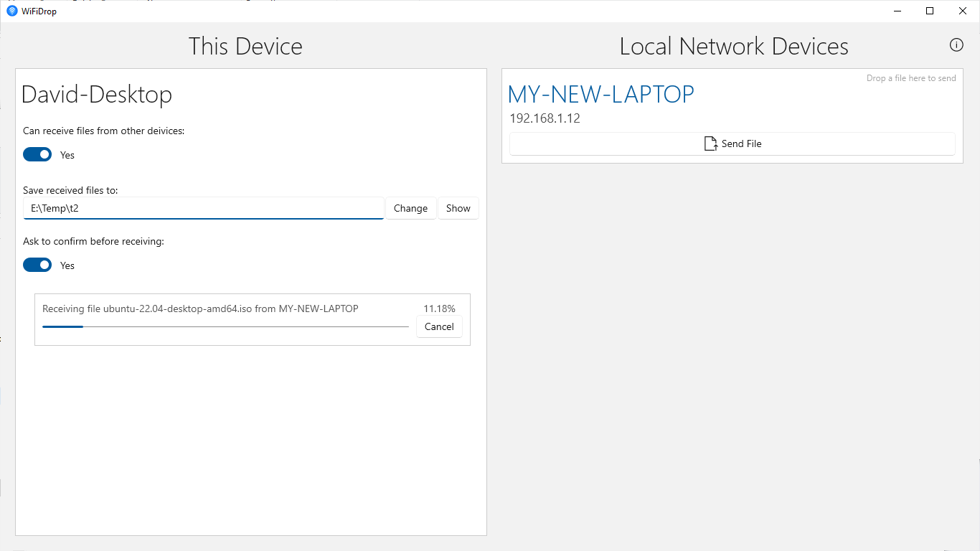This screenshot has height=551, width=980.
Task: Click the 192.168.1.12 IP address
Action: tap(545, 118)
